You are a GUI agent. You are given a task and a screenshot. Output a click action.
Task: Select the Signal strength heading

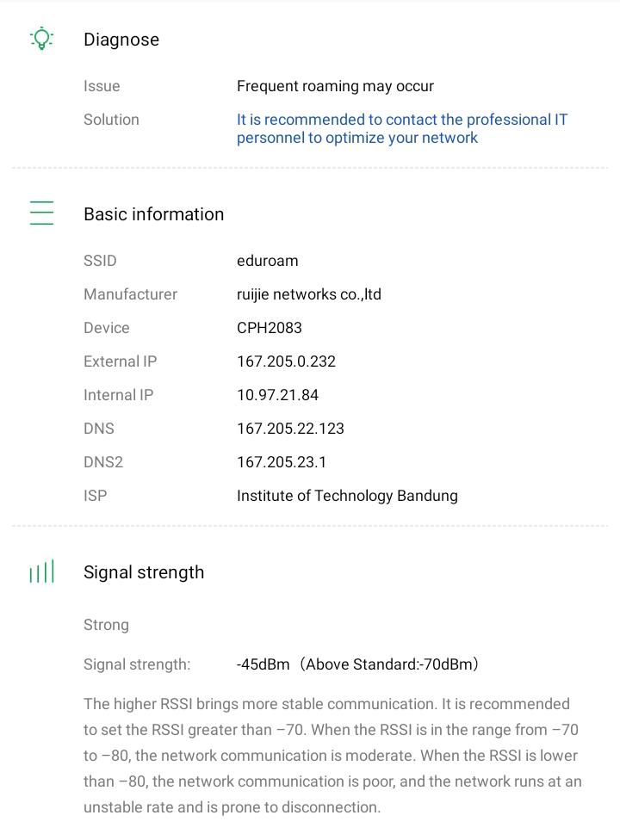(x=144, y=572)
